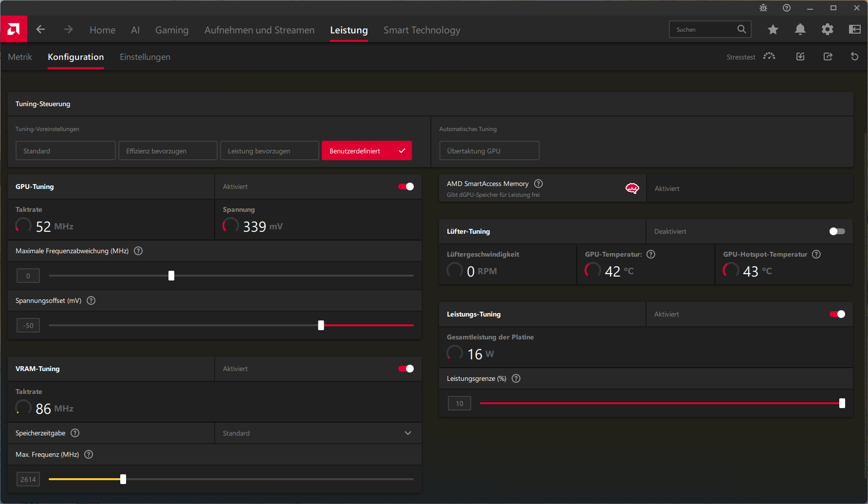
Task: Open the AI tab
Action: click(135, 30)
